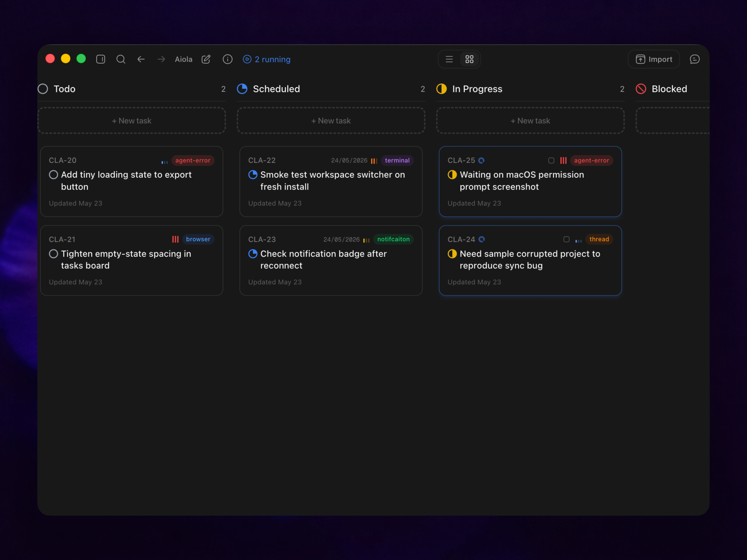Add new task in Blocked column
747x560 pixels.
pyautogui.click(x=673, y=121)
